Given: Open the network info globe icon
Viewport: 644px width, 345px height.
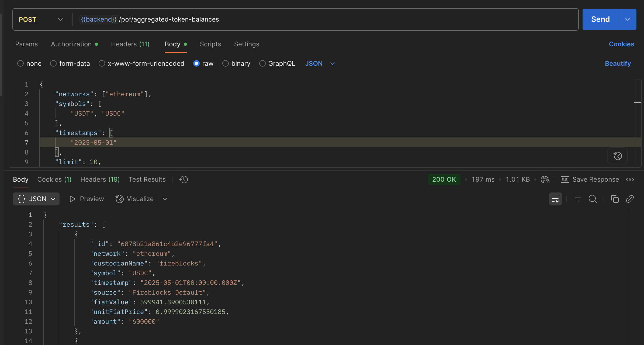Looking at the screenshot, I should (545, 180).
